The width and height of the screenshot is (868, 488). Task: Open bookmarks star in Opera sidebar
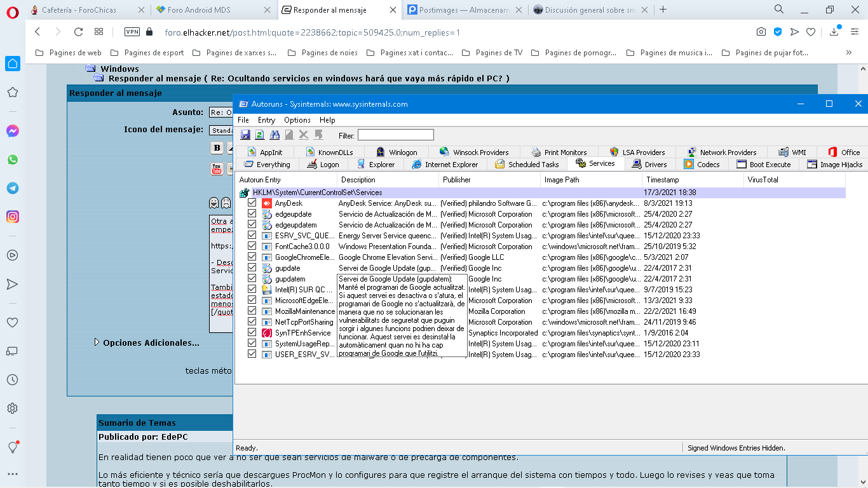(12, 92)
